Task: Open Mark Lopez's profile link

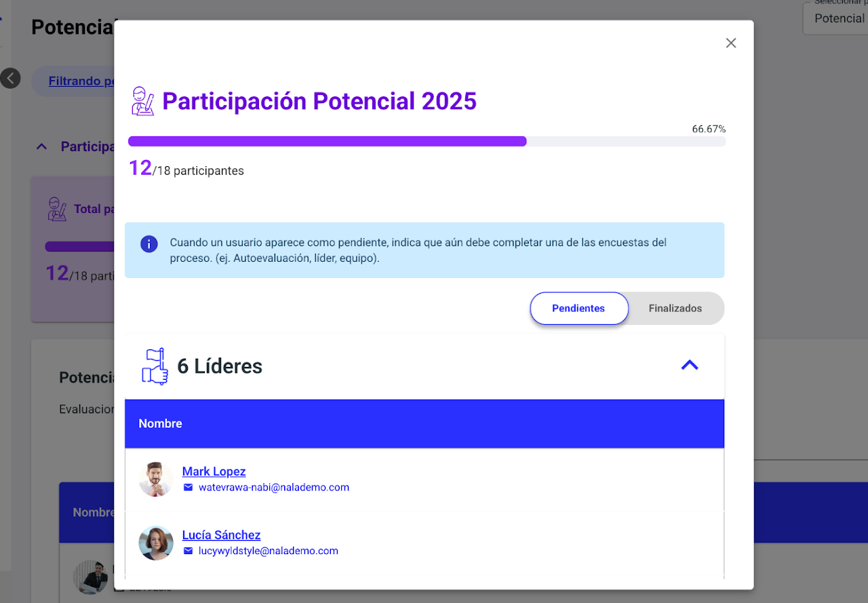Action: click(x=214, y=471)
